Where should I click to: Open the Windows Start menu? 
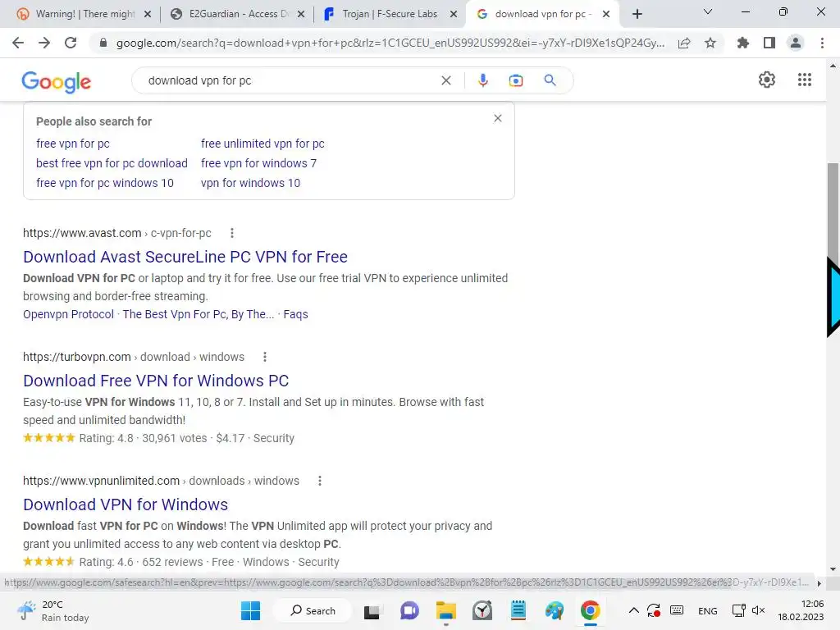tap(251, 610)
